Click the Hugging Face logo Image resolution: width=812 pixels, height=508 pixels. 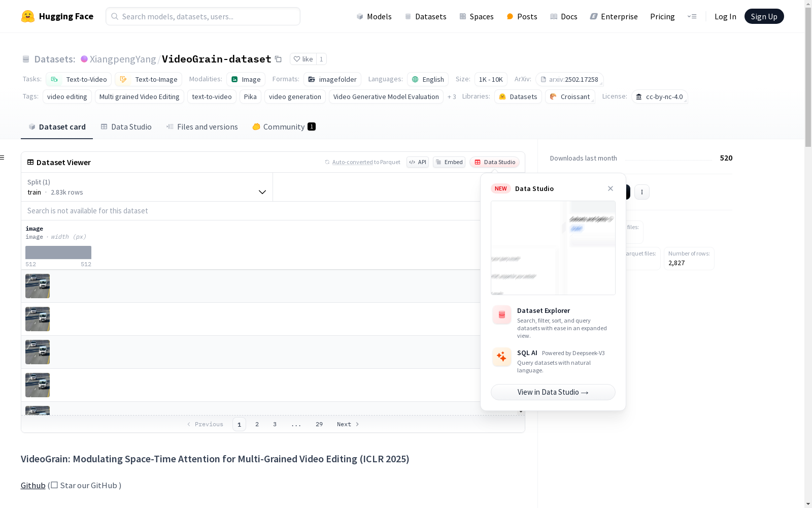pyautogui.click(x=57, y=16)
